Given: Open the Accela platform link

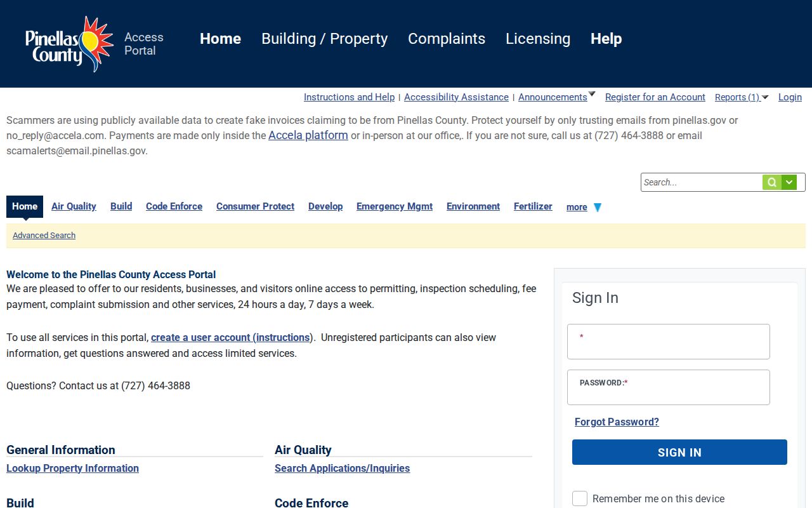Looking at the screenshot, I should 308,135.
